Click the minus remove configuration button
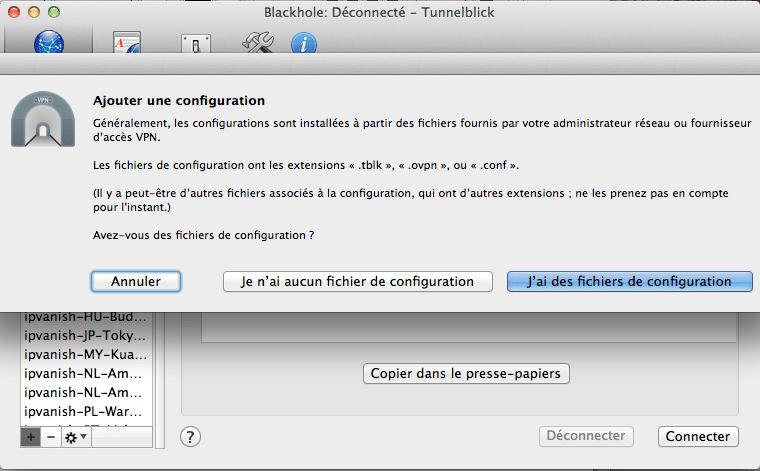 51,437
